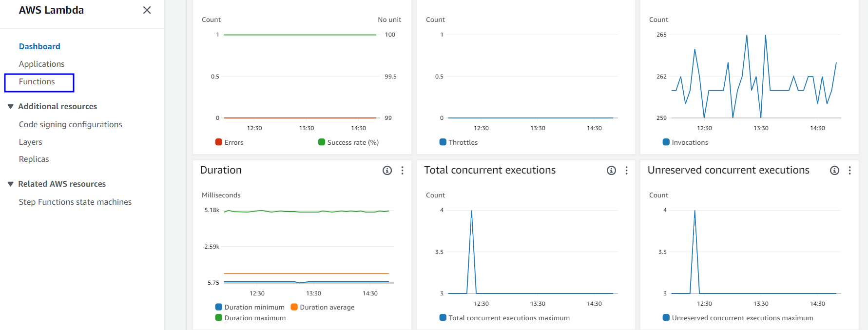868x330 pixels.
Task: Toggle Total concurrent executions maximum legend swatch
Action: point(443,317)
